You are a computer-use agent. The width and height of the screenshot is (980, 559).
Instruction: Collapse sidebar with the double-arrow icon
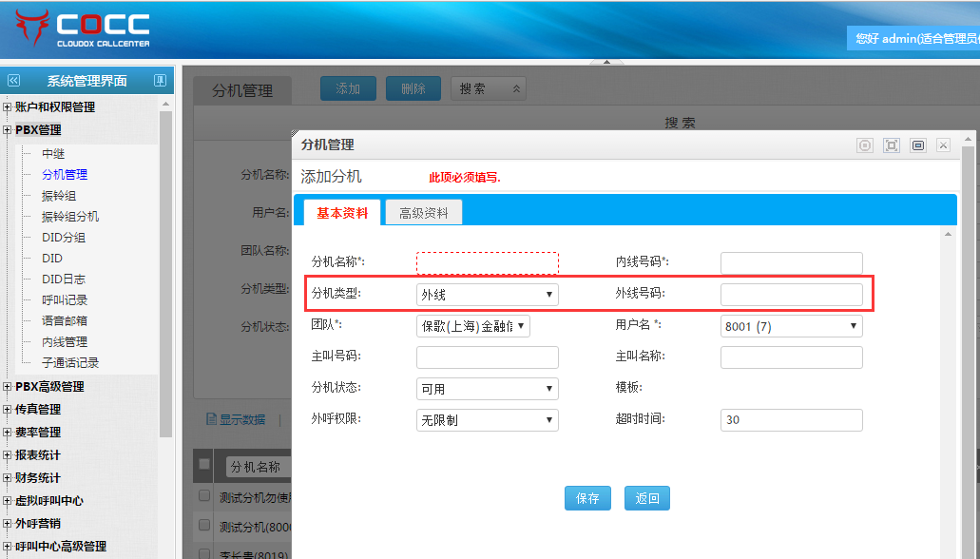13,81
